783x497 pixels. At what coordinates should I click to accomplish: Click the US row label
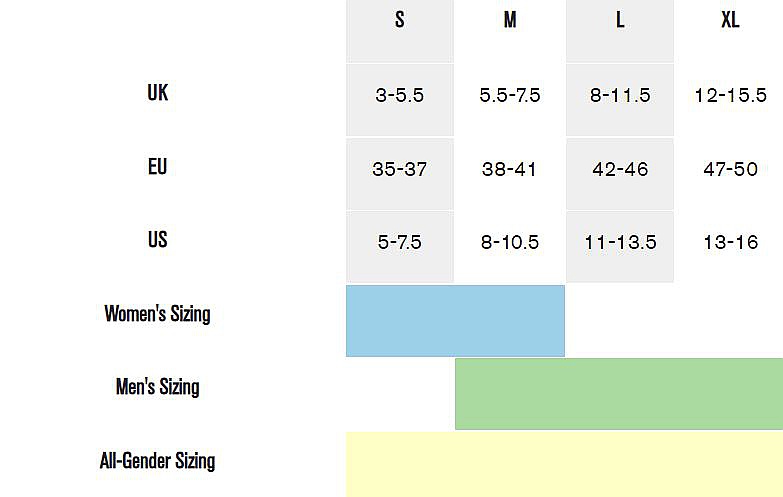[157, 240]
